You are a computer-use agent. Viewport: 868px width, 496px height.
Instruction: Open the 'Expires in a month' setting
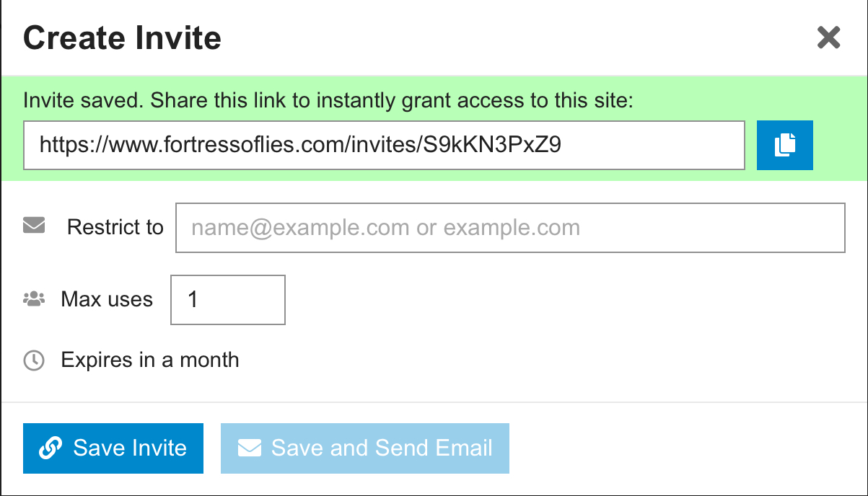(x=150, y=360)
